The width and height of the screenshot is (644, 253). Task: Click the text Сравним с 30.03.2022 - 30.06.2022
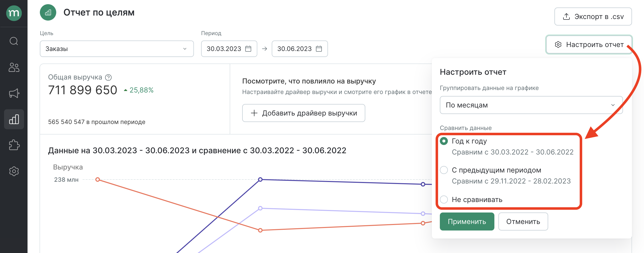(513, 152)
